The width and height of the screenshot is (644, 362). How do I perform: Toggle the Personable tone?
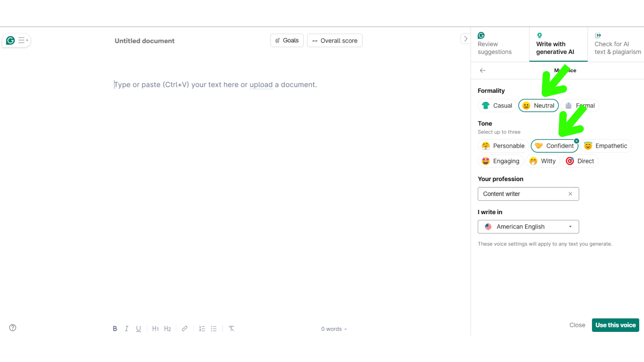tap(503, 146)
